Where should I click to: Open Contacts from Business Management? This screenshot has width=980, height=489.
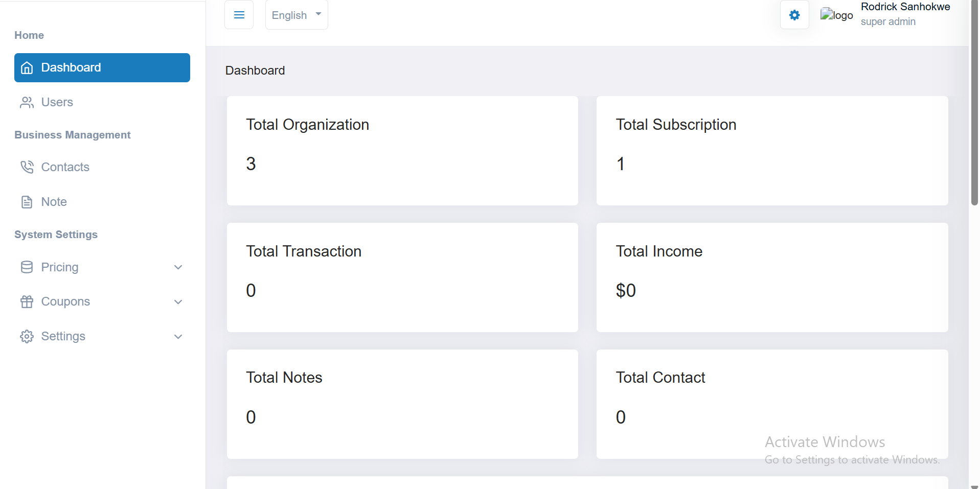point(65,167)
